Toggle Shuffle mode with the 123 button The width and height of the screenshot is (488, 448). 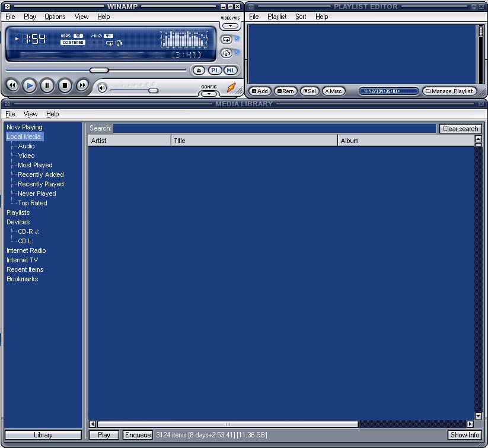point(227,53)
